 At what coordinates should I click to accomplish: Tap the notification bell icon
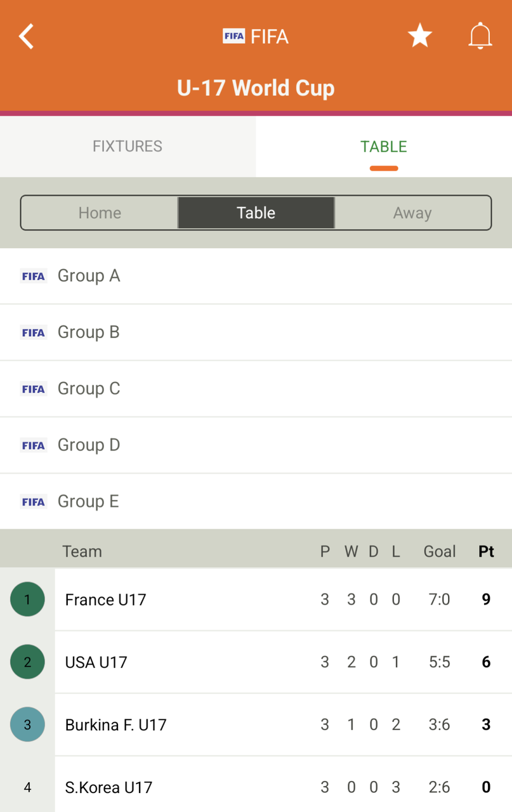click(480, 36)
